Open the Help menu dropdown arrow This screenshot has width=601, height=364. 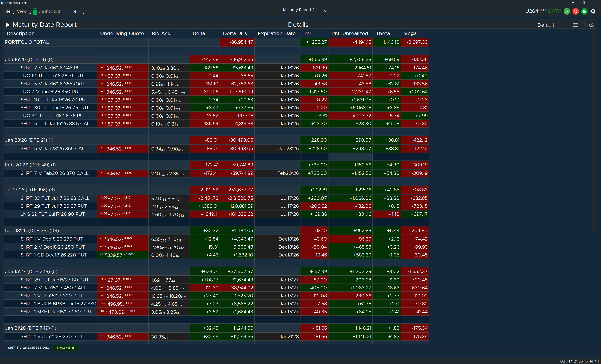pyautogui.click(x=84, y=13)
